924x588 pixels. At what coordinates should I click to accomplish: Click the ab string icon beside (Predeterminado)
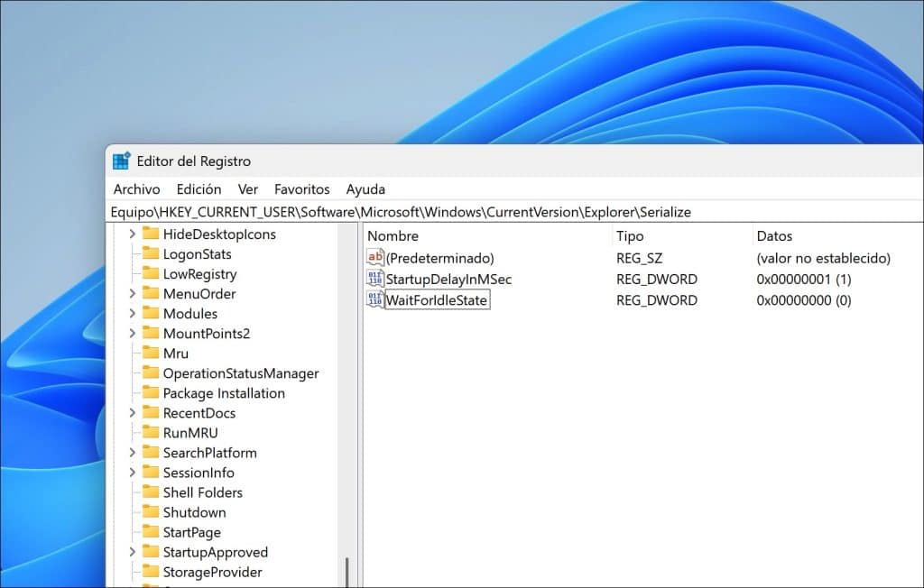coord(374,258)
